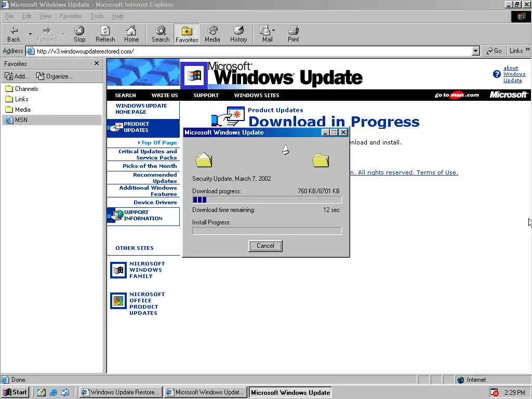Image resolution: width=532 pixels, height=399 pixels.
Task: Click the destination folder icon in dialog
Action: [x=321, y=160]
